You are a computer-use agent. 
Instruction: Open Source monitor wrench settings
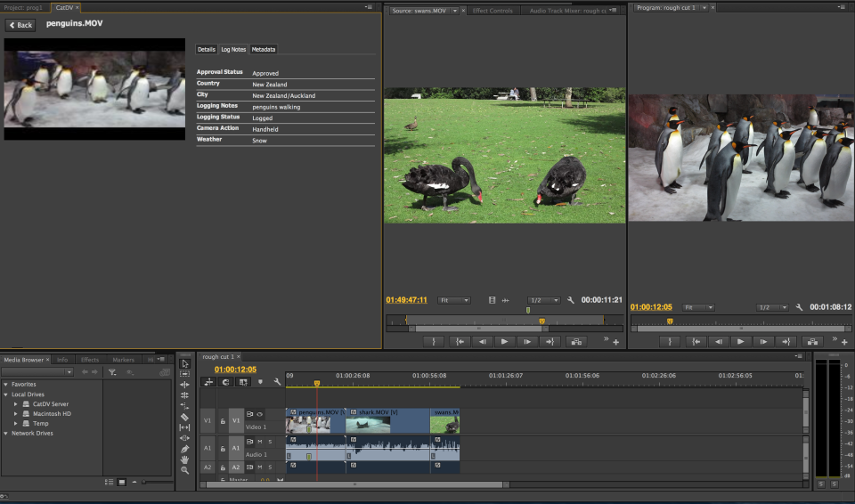(x=571, y=300)
